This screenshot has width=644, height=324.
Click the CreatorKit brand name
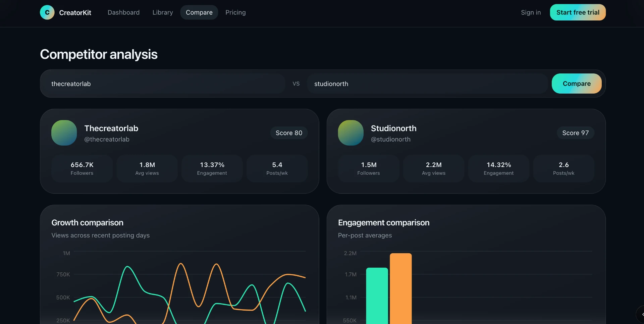click(x=75, y=13)
